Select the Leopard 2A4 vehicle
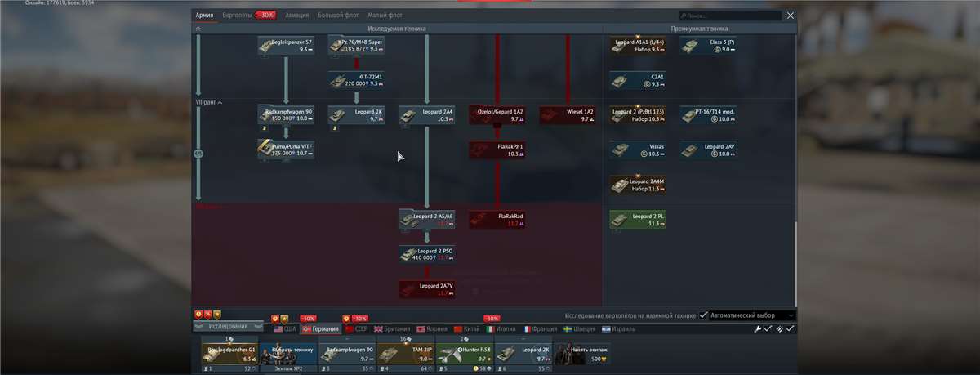Viewport: 980px width, 375px height. (427, 115)
